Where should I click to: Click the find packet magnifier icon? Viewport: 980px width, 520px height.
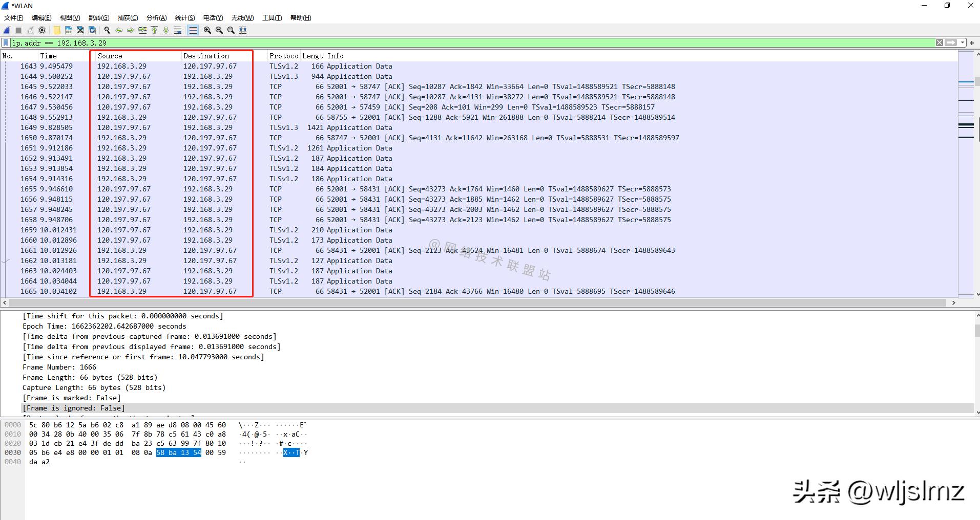point(107,30)
